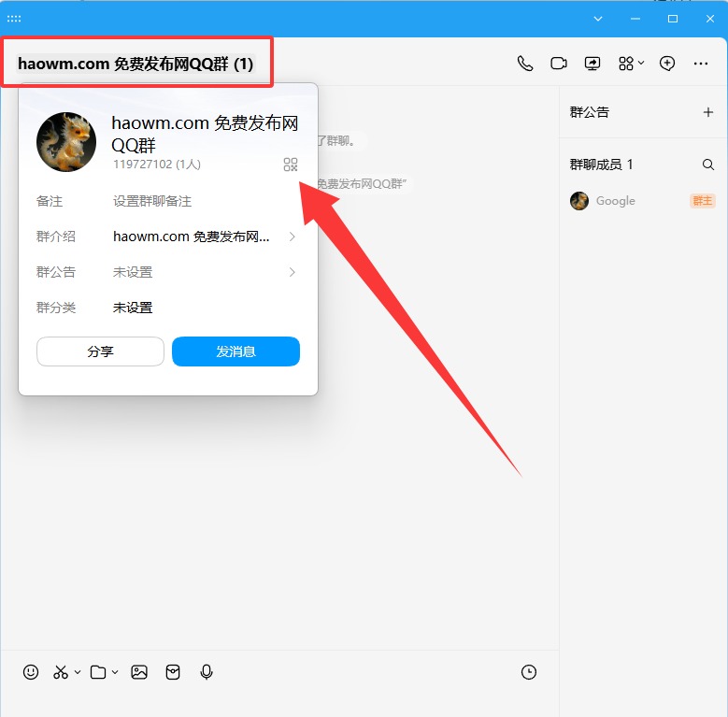Open message history clock icon
The width and height of the screenshot is (728, 717).
pos(529,672)
